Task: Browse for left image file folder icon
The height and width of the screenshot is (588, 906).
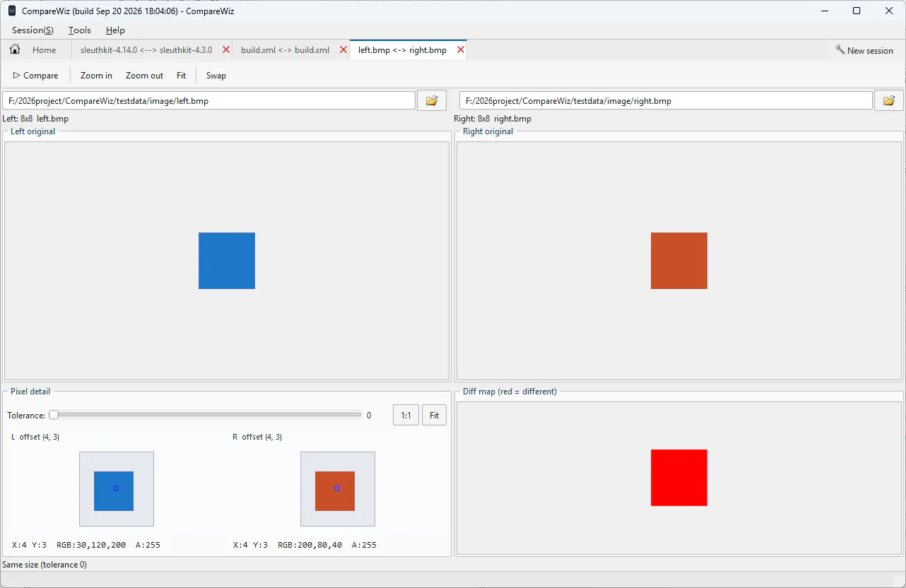Action: pos(432,100)
